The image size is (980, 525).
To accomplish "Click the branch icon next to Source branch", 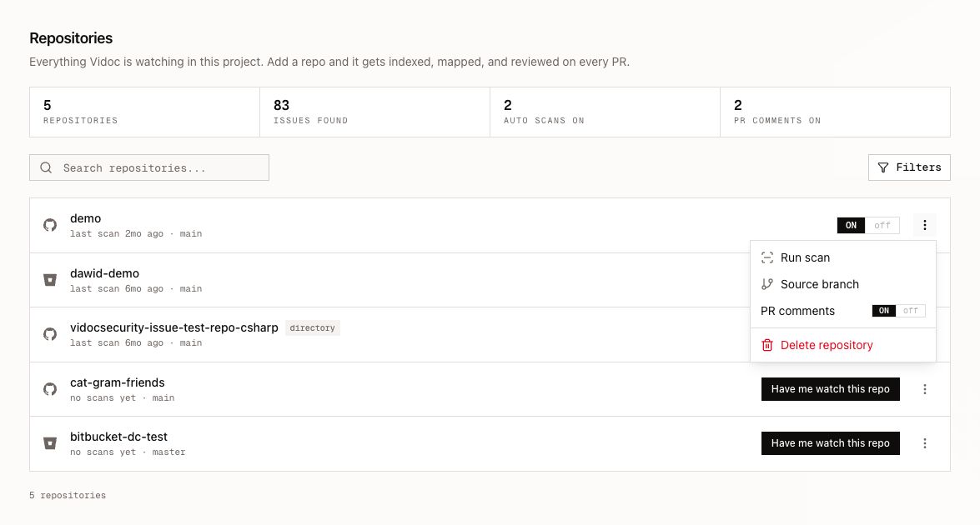I will 766,285.
